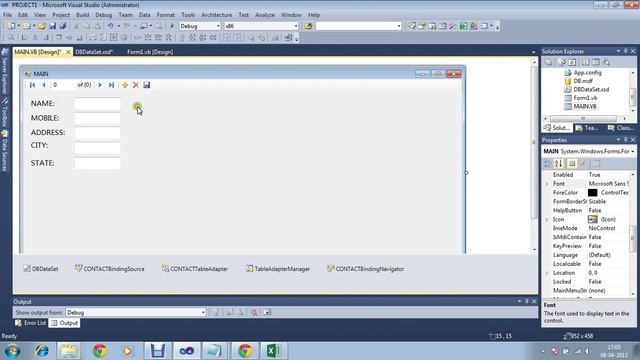Screen dimensions: 640x360
Task: Switch to Form1.vb [Design] tab
Action: click(x=150, y=52)
